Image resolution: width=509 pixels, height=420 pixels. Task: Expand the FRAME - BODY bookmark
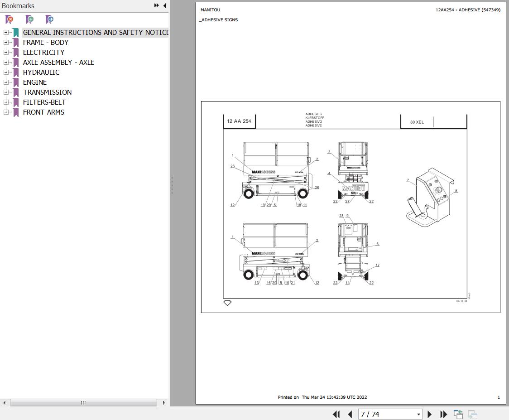[x=6, y=42]
